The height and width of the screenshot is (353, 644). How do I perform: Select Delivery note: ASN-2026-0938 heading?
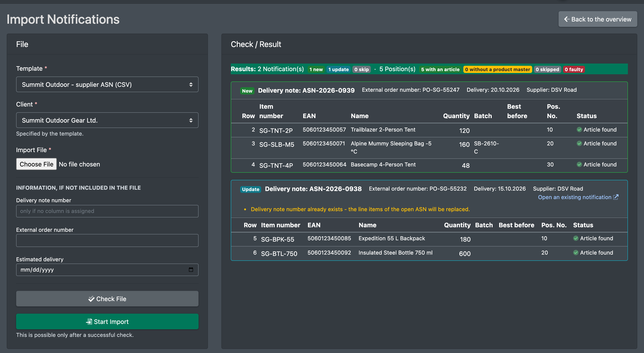pos(313,189)
